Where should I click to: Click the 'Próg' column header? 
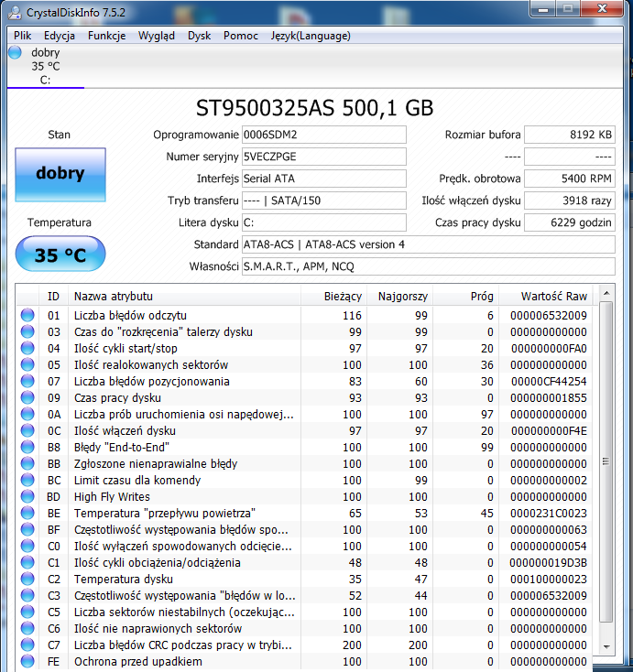pos(465,296)
